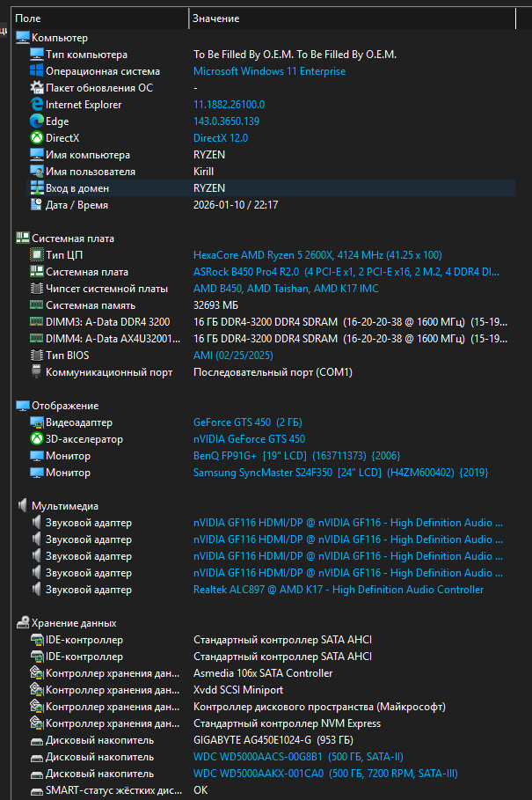Image resolution: width=532 pixels, height=800 pixels.
Task: Open the Internet Explorer version 11.1882.26100.0 link
Action: [x=229, y=104]
